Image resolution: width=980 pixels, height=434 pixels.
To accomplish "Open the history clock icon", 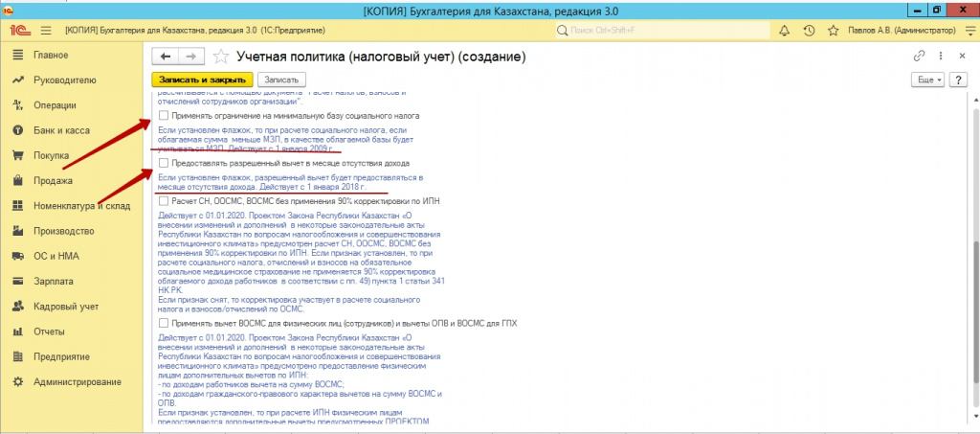I will pyautogui.click(x=808, y=30).
